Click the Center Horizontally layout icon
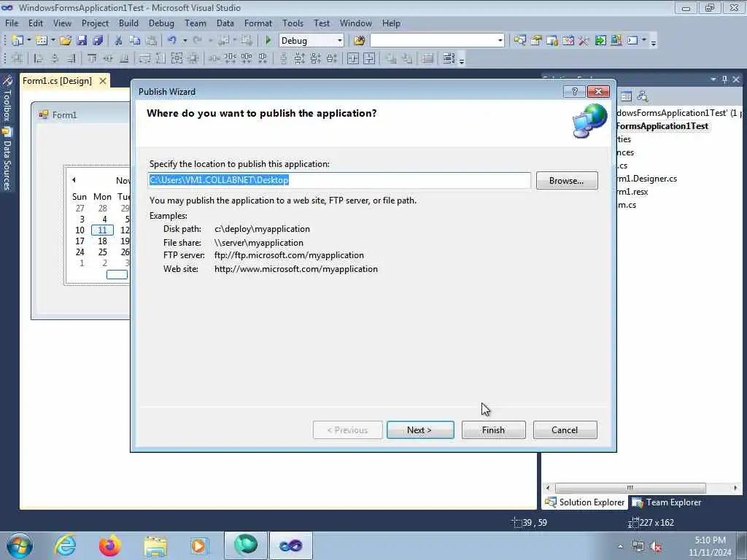The height and width of the screenshot is (560, 747). click(x=352, y=58)
